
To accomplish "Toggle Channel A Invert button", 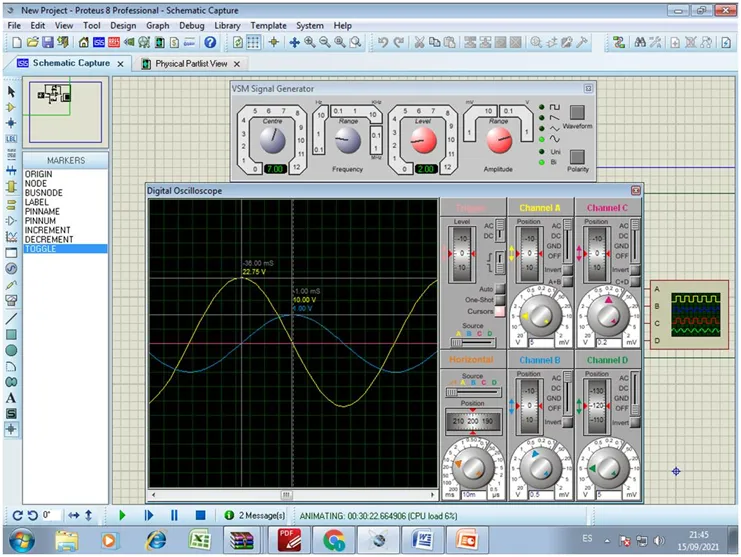I will click(x=568, y=270).
